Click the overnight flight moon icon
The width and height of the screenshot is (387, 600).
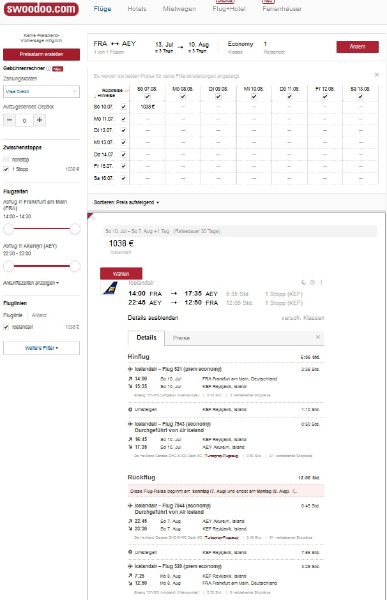pyautogui.click(x=304, y=282)
